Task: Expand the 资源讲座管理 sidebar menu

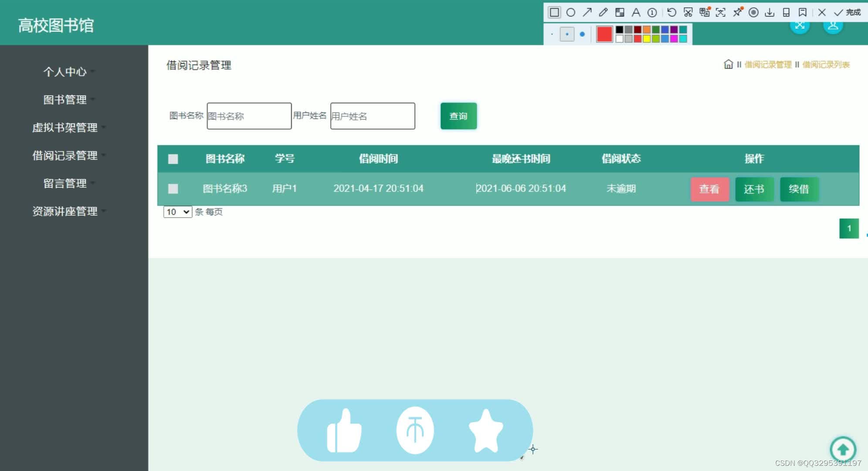Action: (68, 211)
